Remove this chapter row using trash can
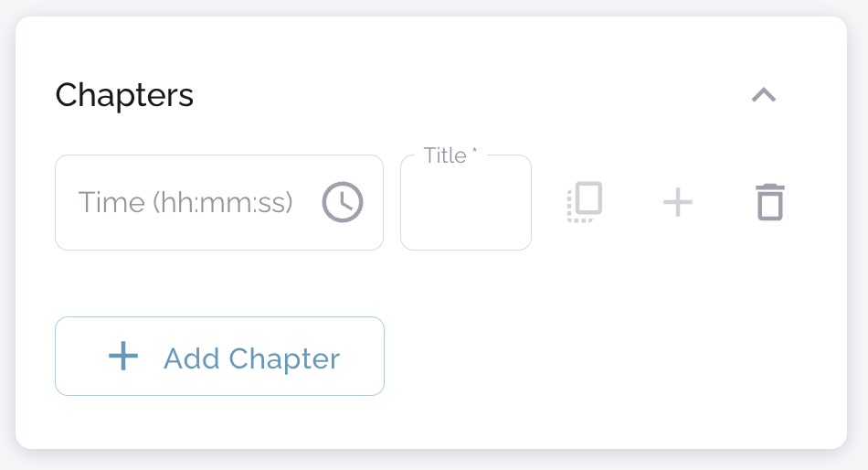 [770, 202]
